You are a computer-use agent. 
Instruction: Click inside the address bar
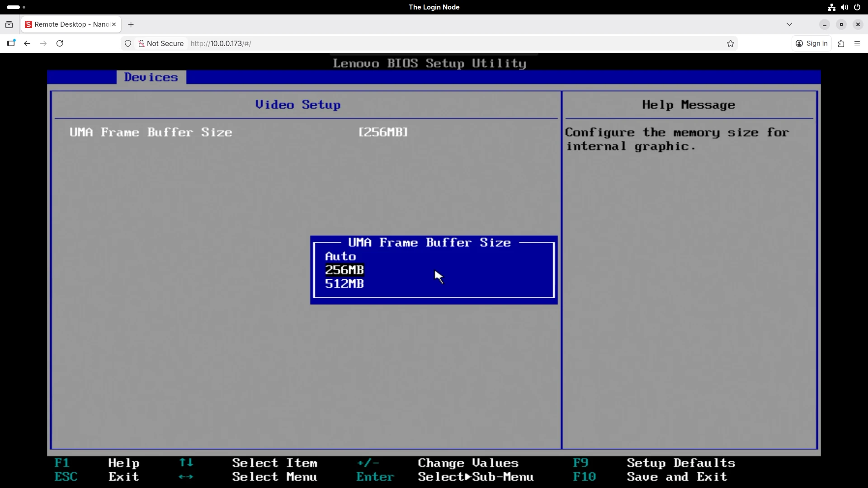[x=316, y=43]
